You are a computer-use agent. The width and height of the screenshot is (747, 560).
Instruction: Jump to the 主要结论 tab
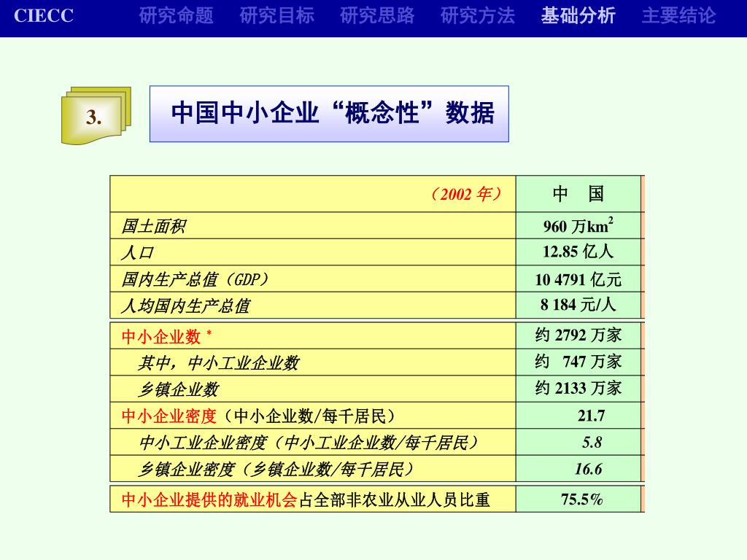(x=679, y=16)
